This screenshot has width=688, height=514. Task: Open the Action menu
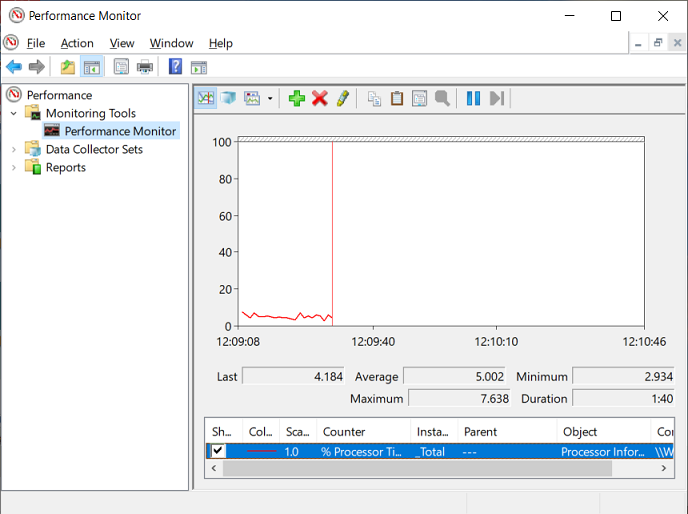tap(77, 43)
